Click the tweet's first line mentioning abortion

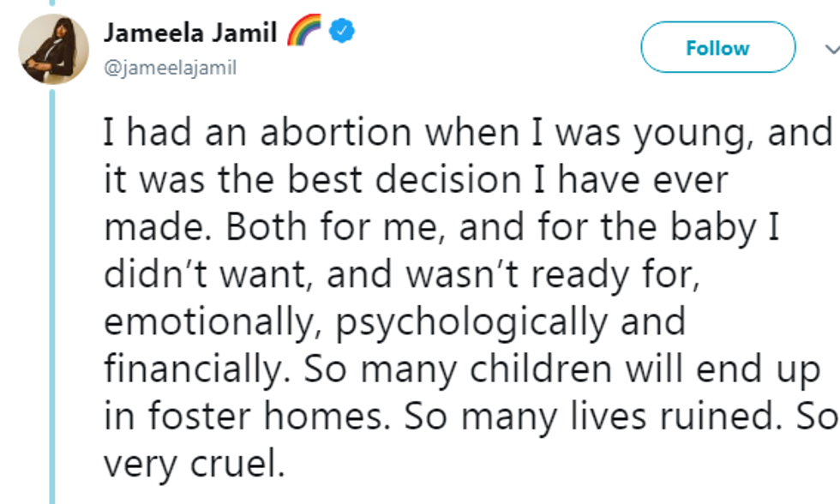point(467,135)
